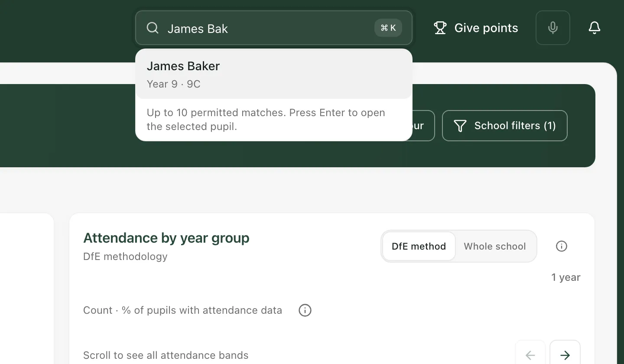Image resolution: width=624 pixels, height=364 pixels.
Task: Select James Baker search result
Action: point(274,75)
